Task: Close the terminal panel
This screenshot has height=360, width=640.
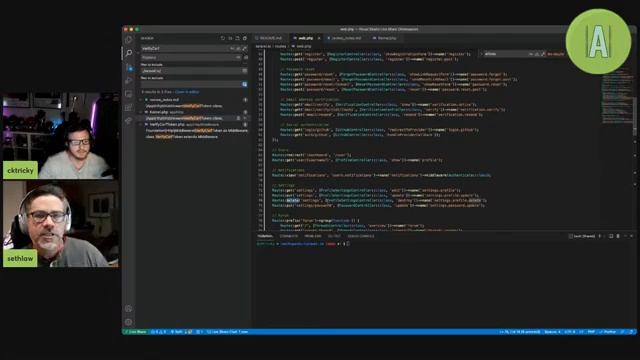Action: tap(631, 236)
